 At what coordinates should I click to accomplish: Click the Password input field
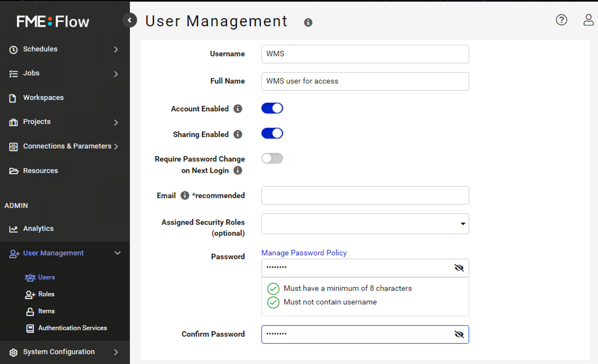365,268
